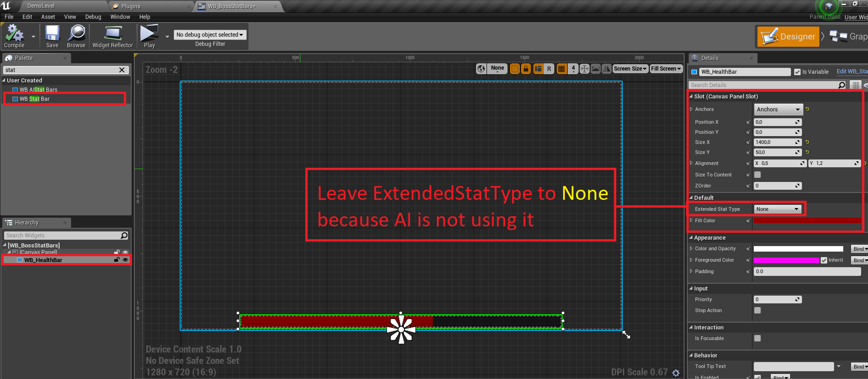Toggle the Is Variable checkbox
This screenshot has height=379, width=868.
(x=797, y=72)
